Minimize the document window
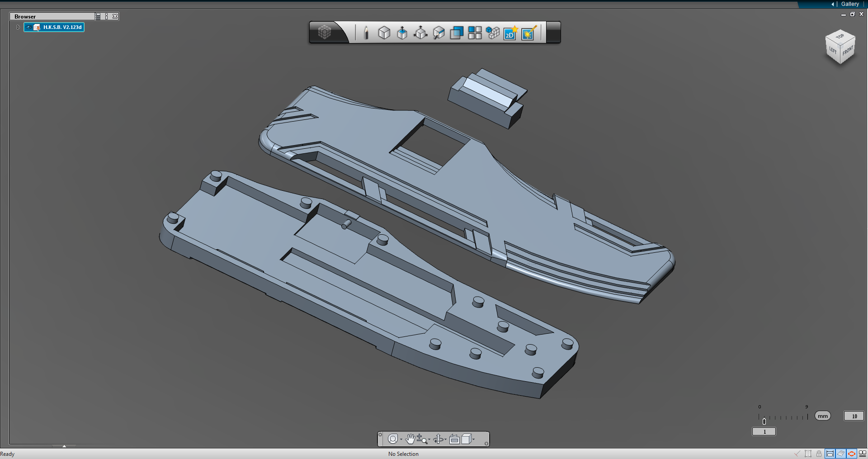 [844, 14]
